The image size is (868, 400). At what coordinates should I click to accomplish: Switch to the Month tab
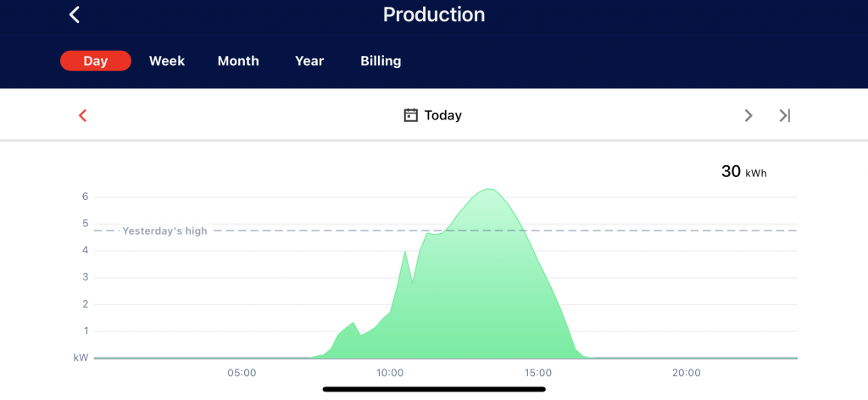pyautogui.click(x=238, y=61)
